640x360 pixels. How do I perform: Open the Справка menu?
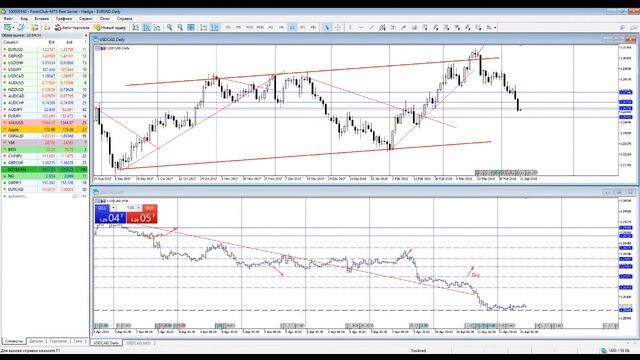[x=124, y=19]
